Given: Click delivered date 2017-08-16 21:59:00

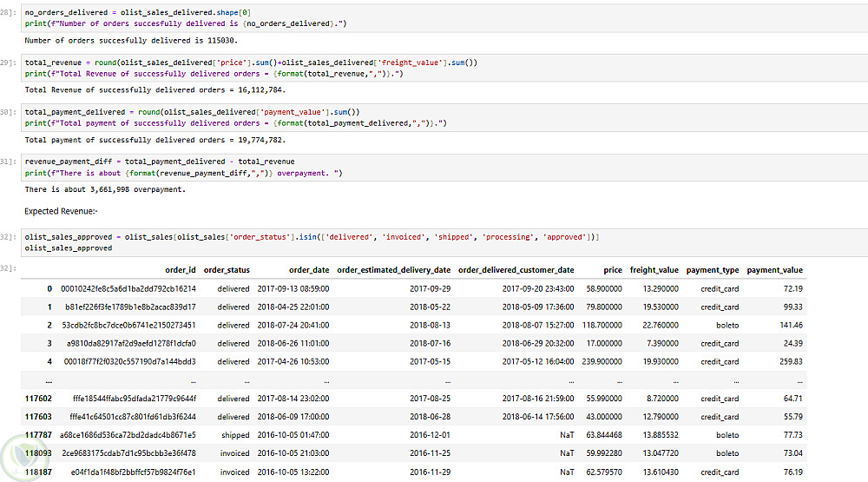Looking at the screenshot, I should pos(538,399).
